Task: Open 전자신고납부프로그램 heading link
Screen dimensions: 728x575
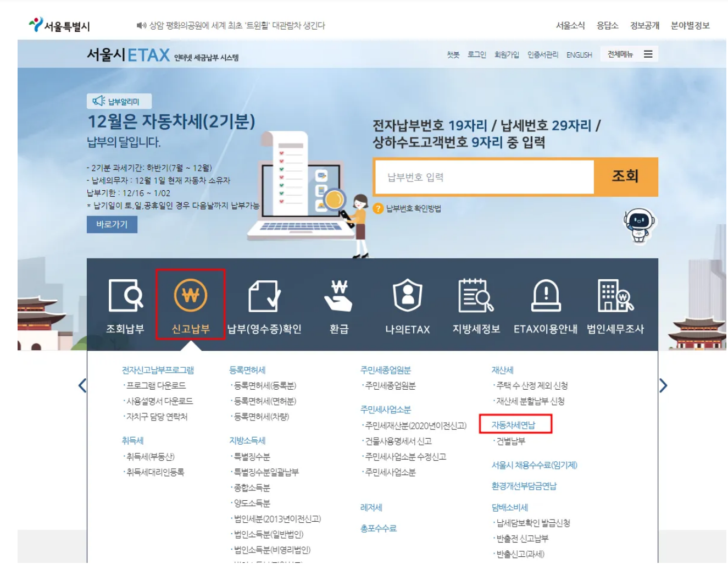Action: pos(158,370)
